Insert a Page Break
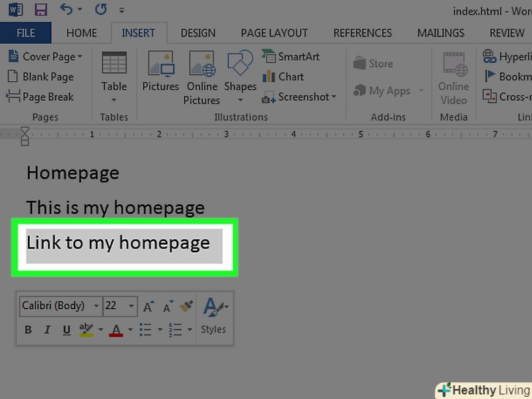This screenshot has width=532, height=399. pos(40,96)
